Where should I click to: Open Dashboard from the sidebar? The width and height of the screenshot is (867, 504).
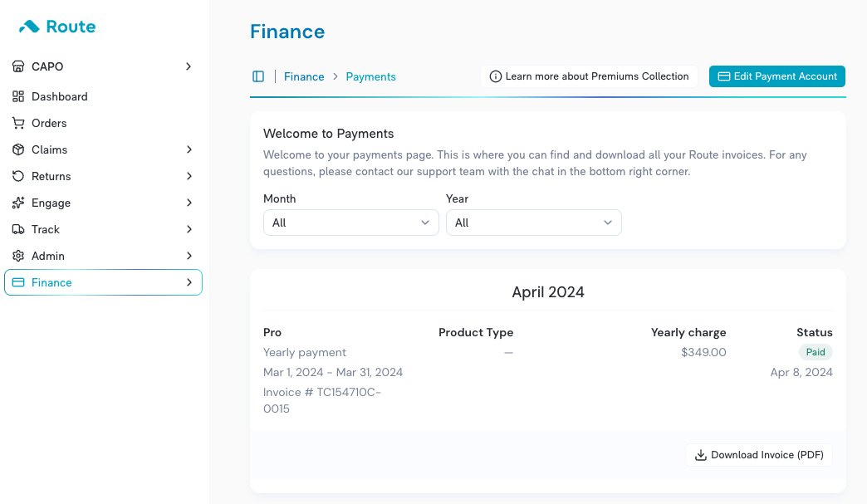pos(103,96)
